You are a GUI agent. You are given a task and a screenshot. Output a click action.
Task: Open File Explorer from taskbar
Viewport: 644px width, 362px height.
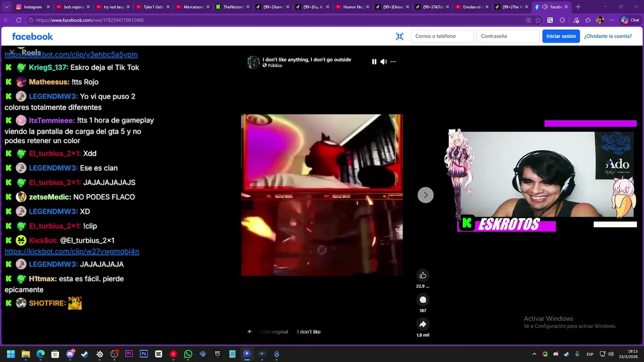[26, 354]
